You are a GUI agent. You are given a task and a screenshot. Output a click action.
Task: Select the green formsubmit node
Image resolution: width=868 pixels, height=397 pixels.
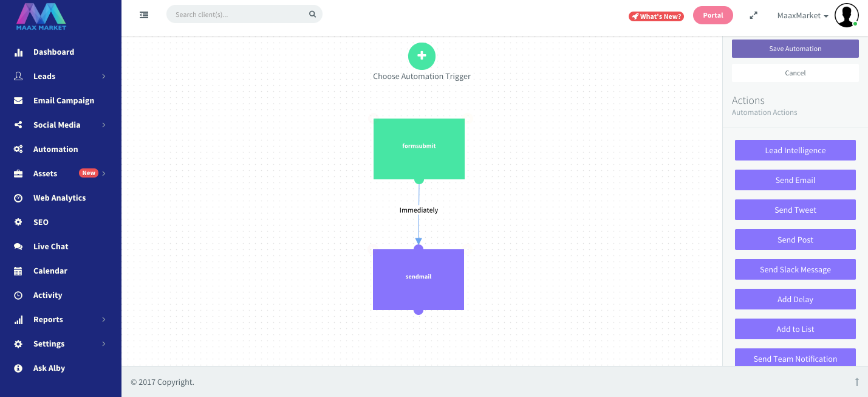[419, 149]
